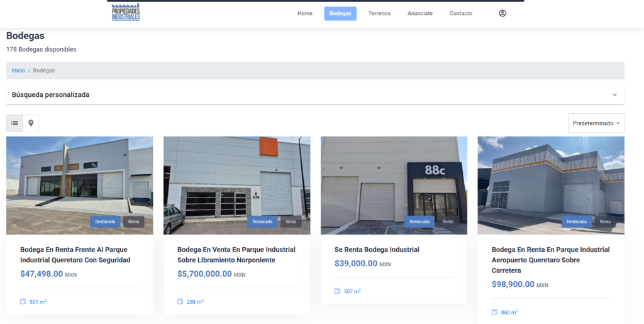The width and height of the screenshot is (644, 324).
Task: Open the 88c warehouse photo thumbnail
Action: click(x=394, y=186)
